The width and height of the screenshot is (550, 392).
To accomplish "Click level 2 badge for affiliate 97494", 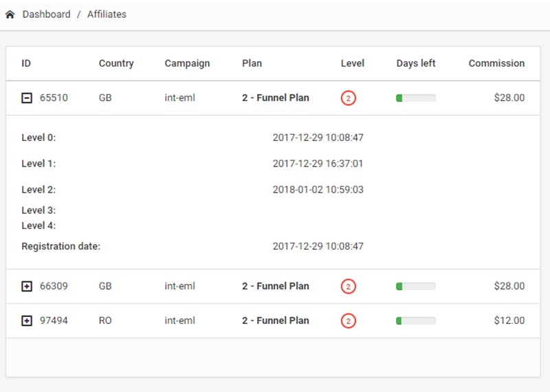I will (x=349, y=321).
